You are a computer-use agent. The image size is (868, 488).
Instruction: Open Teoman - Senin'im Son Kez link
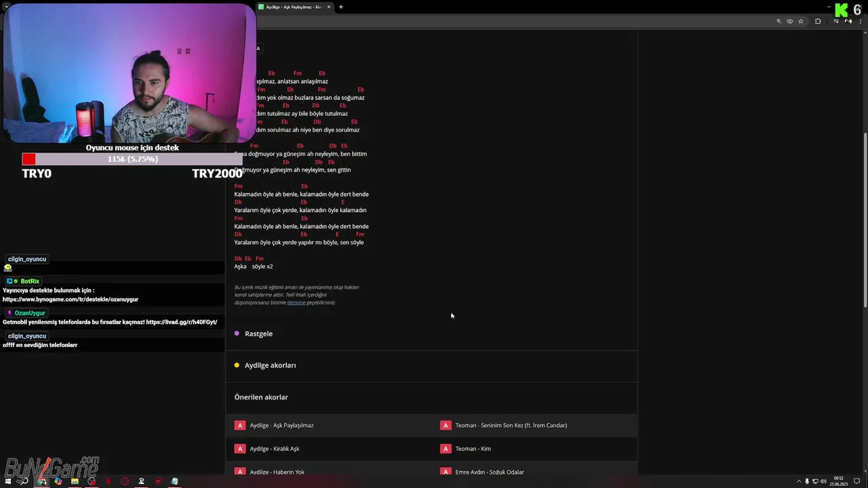pyautogui.click(x=511, y=426)
